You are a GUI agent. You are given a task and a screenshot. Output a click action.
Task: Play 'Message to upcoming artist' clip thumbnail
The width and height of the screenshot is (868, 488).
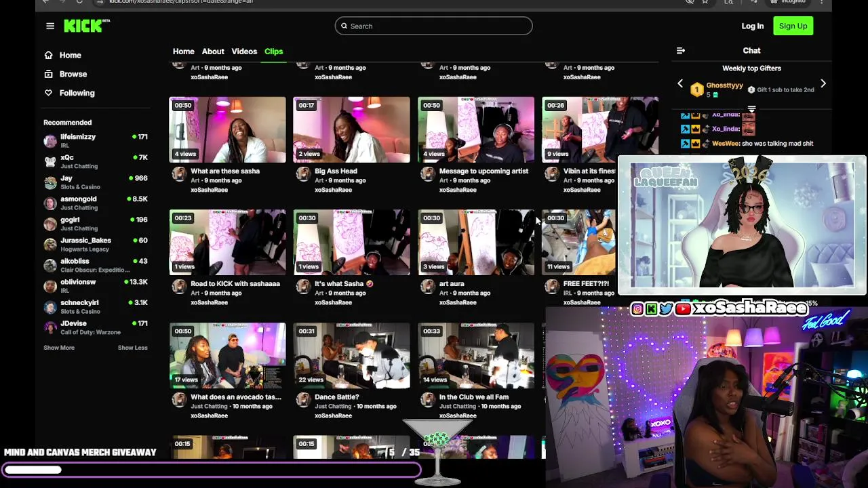tap(476, 129)
